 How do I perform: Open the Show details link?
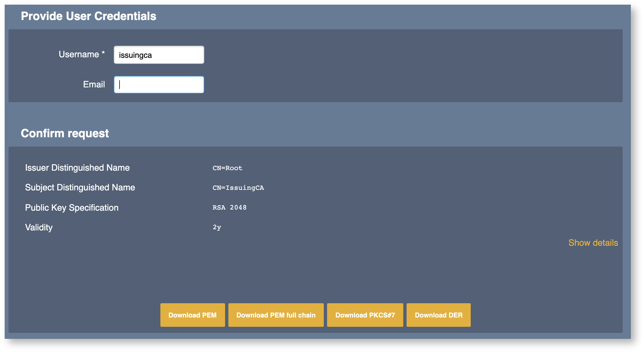coord(593,243)
